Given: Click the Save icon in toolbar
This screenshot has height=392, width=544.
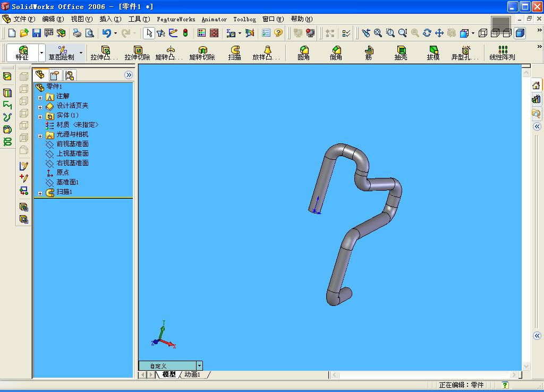Looking at the screenshot, I should 37,33.
